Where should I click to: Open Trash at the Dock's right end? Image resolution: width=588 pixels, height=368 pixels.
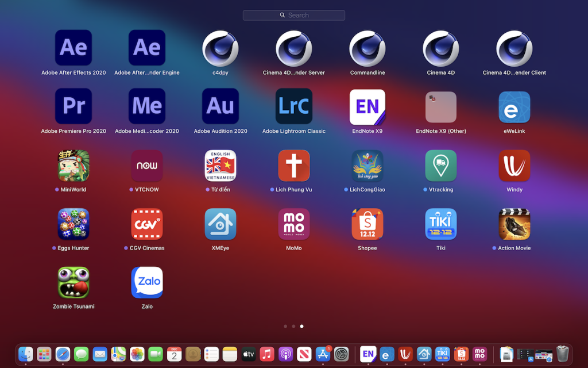pos(563,355)
